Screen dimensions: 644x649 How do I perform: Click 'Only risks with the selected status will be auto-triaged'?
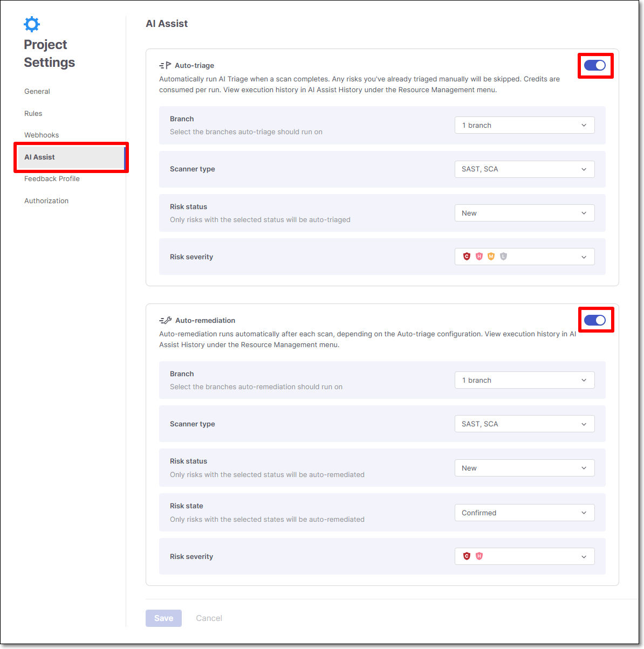pos(260,220)
